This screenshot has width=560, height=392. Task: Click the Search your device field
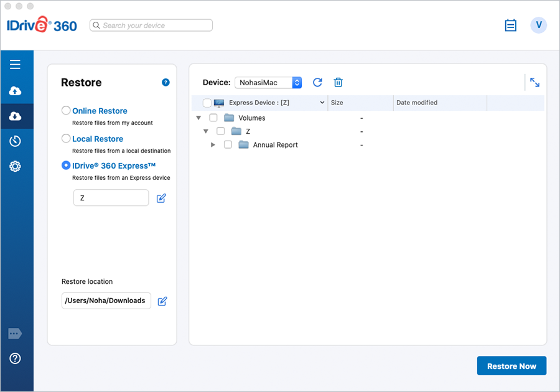tap(151, 26)
